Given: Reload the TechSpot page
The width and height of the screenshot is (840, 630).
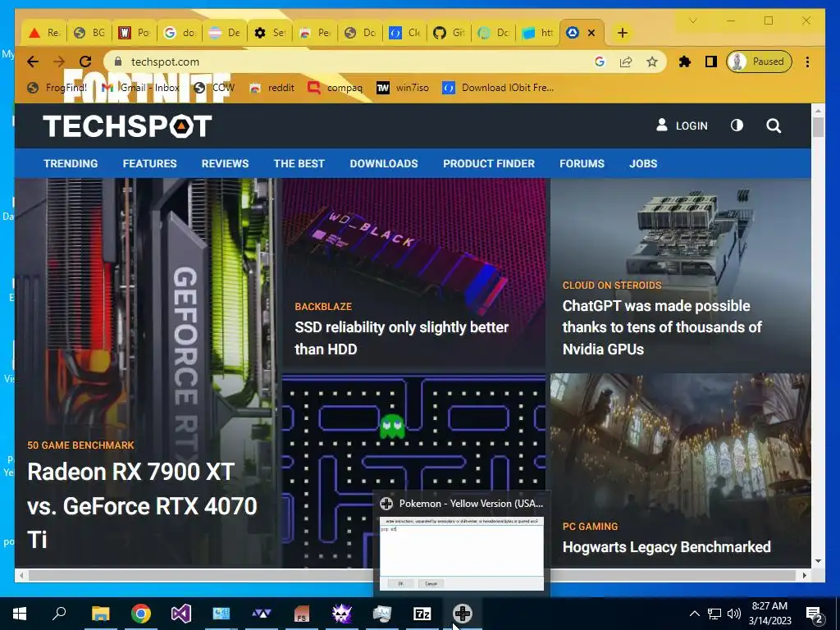Looking at the screenshot, I should tap(85, 62).
